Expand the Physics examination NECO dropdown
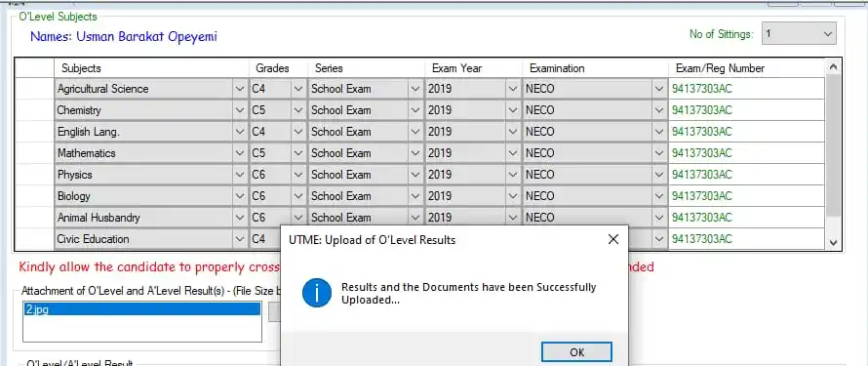 click(659, 175)
